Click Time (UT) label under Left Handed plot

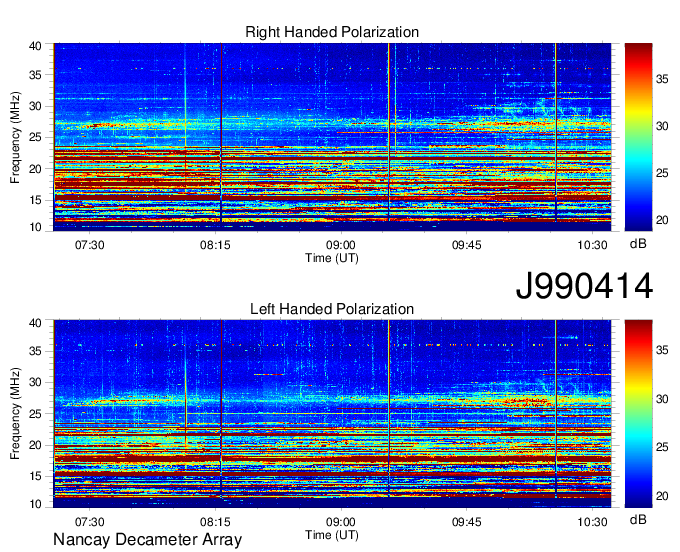click(332, 535)
